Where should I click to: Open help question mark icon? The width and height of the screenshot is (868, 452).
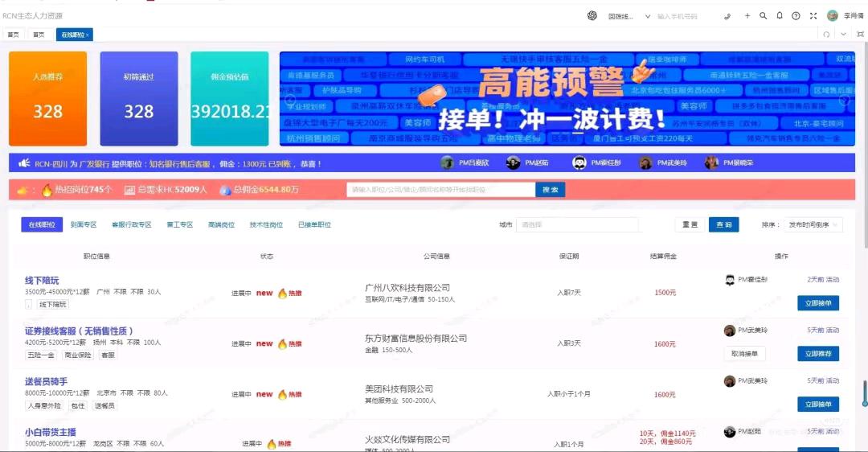click(x=796, y=16)
